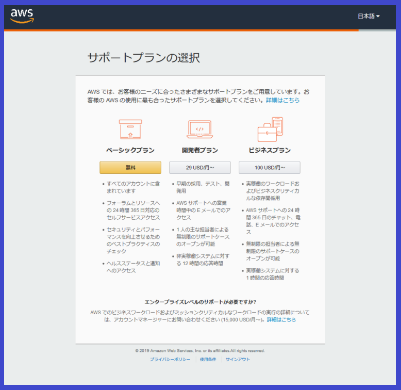Image resolution: width=401 pixels, height=390 pixels.
Task: Select the 29 USD Developer plan button
Action: (200, 168)
